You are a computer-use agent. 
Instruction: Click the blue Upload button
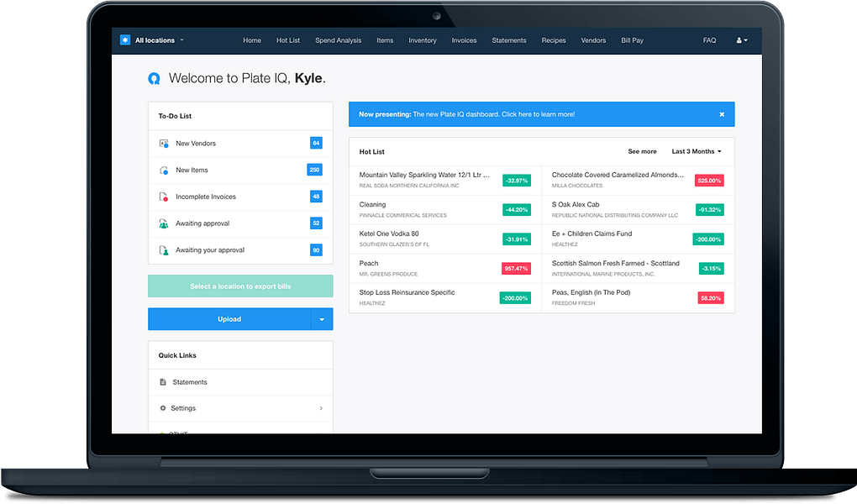point(229,319)
